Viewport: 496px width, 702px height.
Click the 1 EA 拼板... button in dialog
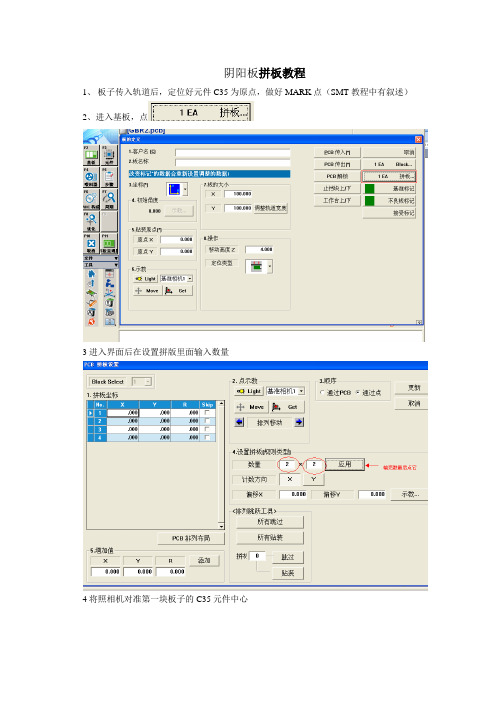(x=389, y=176)
